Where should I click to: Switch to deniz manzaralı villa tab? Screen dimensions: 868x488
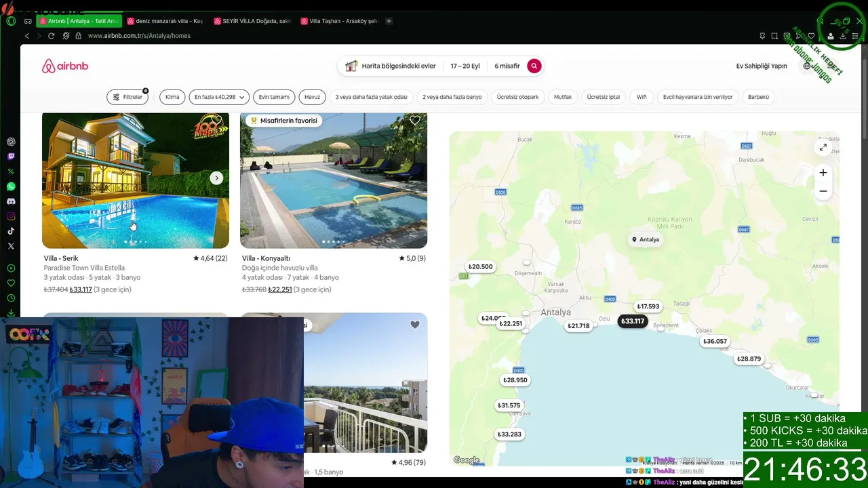[165, 21]
